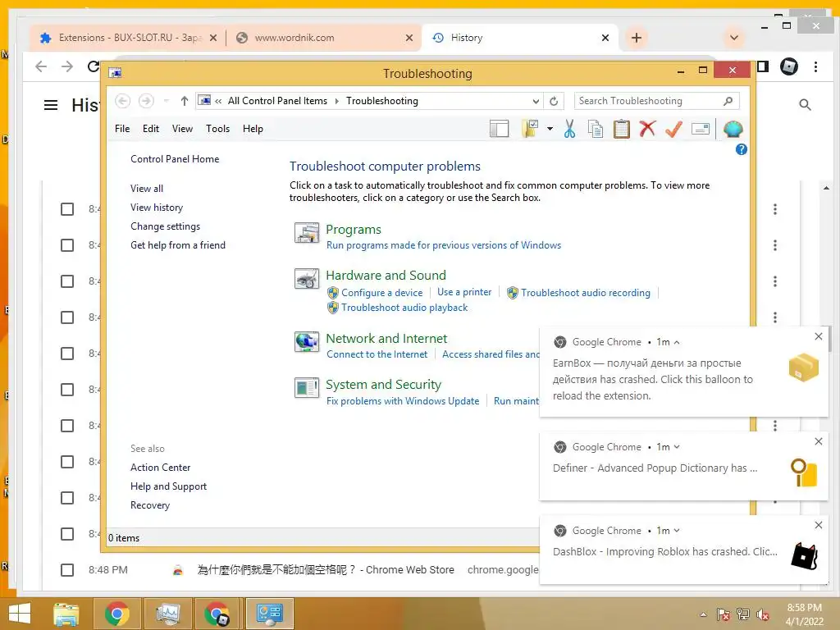Open the folder options icon dropdown arrow
This screenshot has width=840, height=630.
[550, 129]
